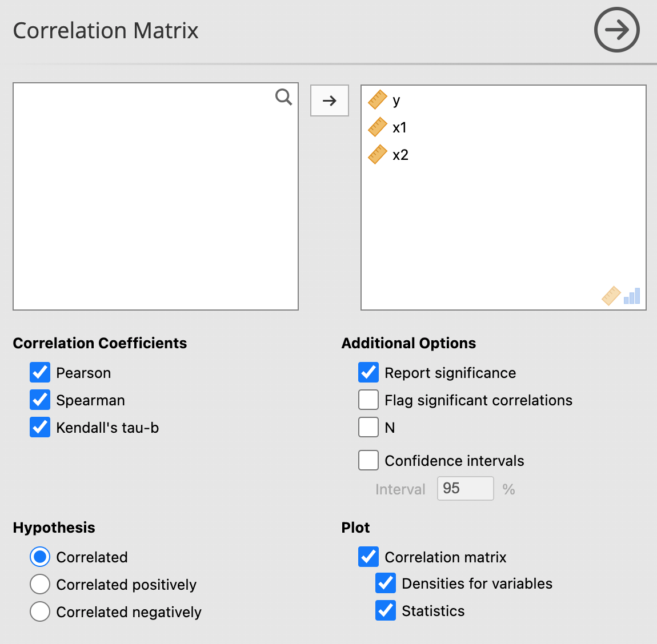657x644 pixels.
Task: Click the arrow button to move selected variables
Action: point(329,100)
